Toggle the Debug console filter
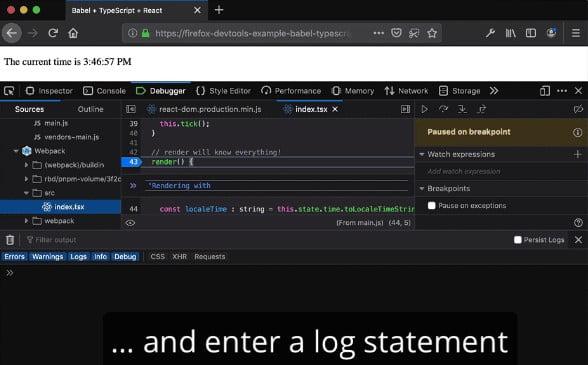The width and height of the screenshot is (588, 365). click(x=125, y=257)
